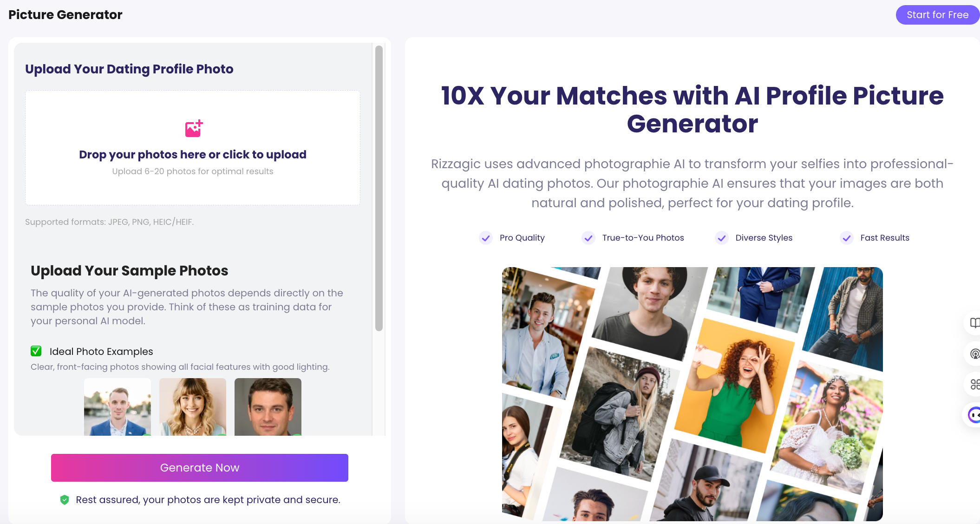The image size is (980, 524).
Task: Open the four-leaf apps icon on right edge
Action: tap(974, 384)
